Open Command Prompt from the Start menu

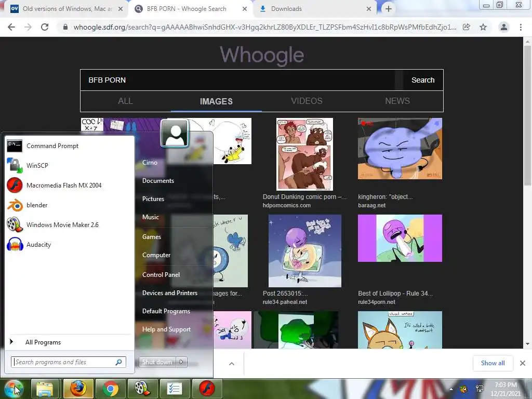click(70, 146)
